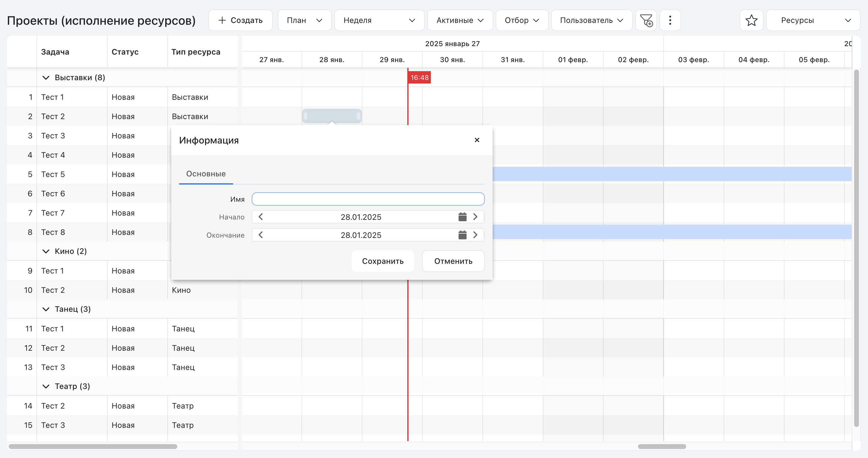Select row 1 Тест 1 in Выставки
The width and height of the screenshot is (868, 458).
(122, 97)
